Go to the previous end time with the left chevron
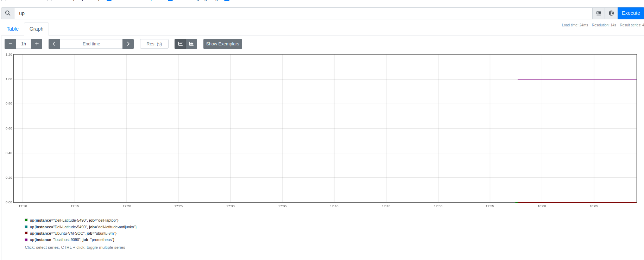Image resolution: width=644 pixels, height=260 pixels. click(54, 44)
